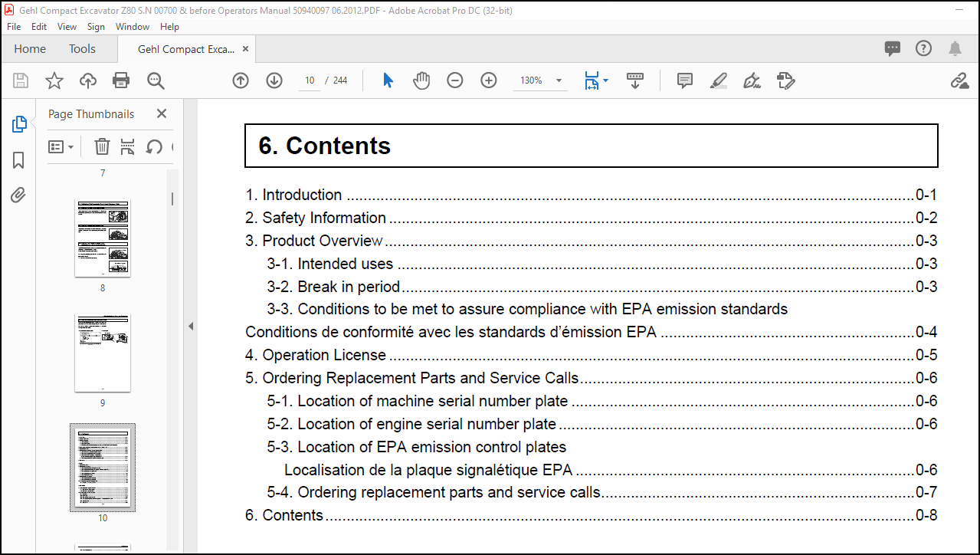This screenshot has height=555, width=980.
Task: Click the Insert pages thumbnail icon
Action: (127, 146)
